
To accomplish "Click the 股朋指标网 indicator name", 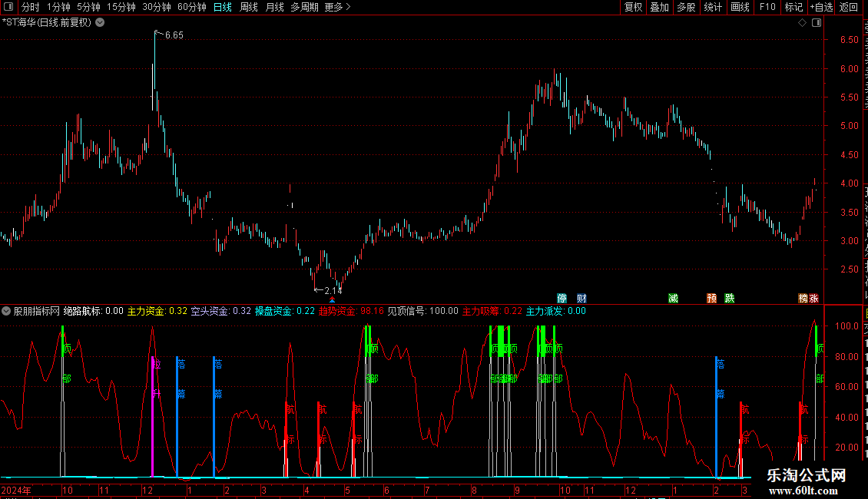I will pyautogui.click(x=37, y=311).
